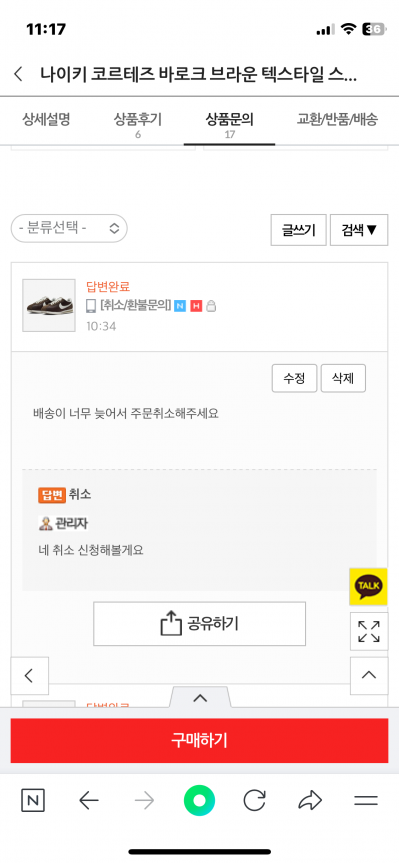Go back using browser left arrow
Screen dimensions: 399x863
[89, 800]
